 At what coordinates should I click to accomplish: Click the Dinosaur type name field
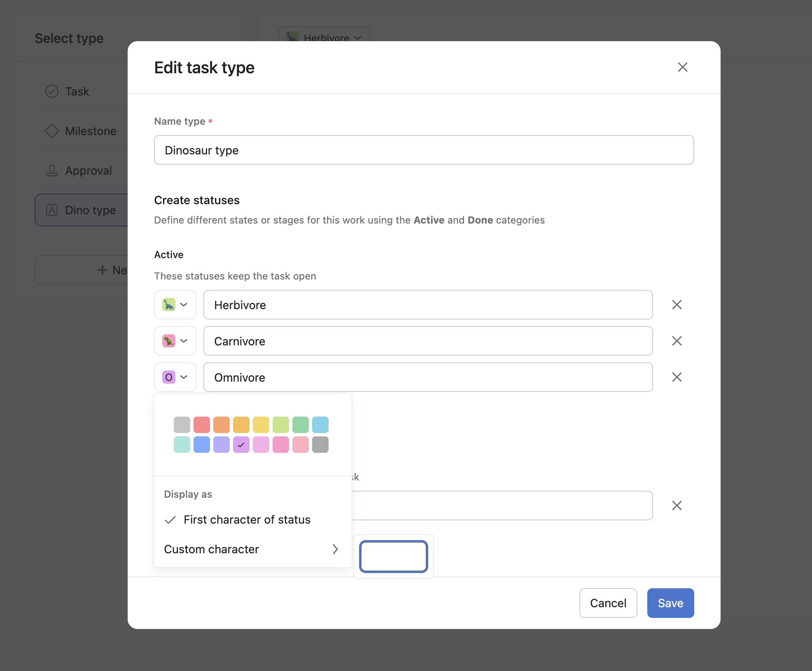pos(424,150)
